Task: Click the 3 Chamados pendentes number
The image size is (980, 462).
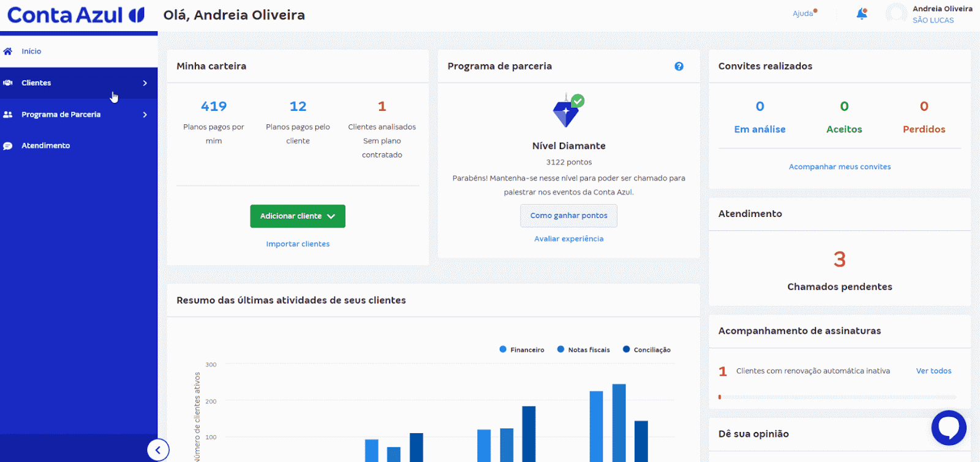Action: coord(840,260)
